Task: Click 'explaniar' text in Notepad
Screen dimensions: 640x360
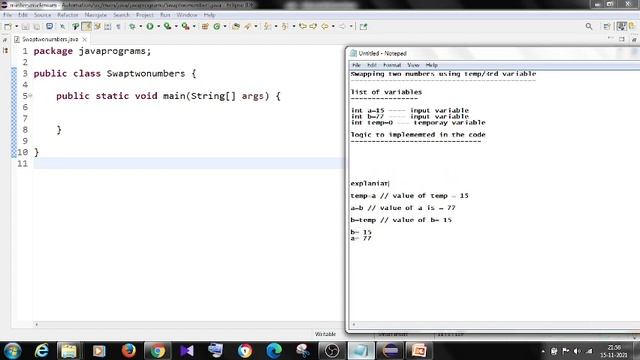Action: pyautogui.click(x=369, y=183)
